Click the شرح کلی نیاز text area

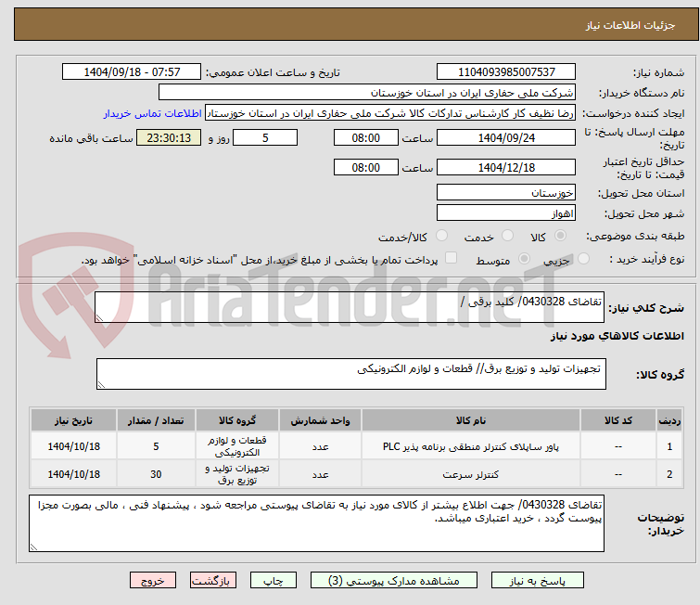pos(350,307)
